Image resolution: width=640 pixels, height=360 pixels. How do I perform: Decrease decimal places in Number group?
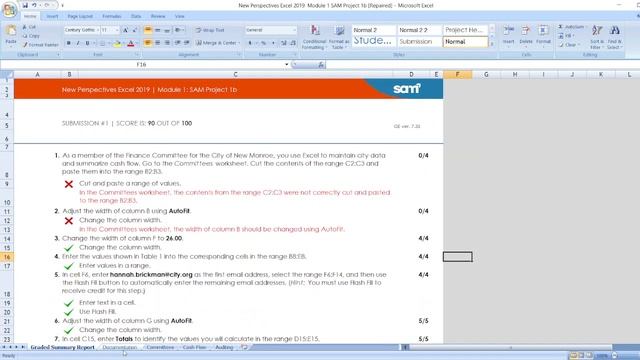pyautogui.click(x=293, y=43)
